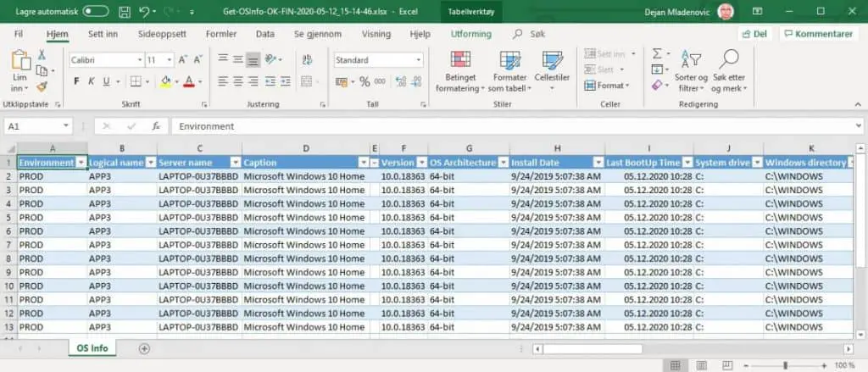Viewport: 868px width, 372px height.
Task: Open Betinget formatering menu
Action: click(x=459, y=71)
